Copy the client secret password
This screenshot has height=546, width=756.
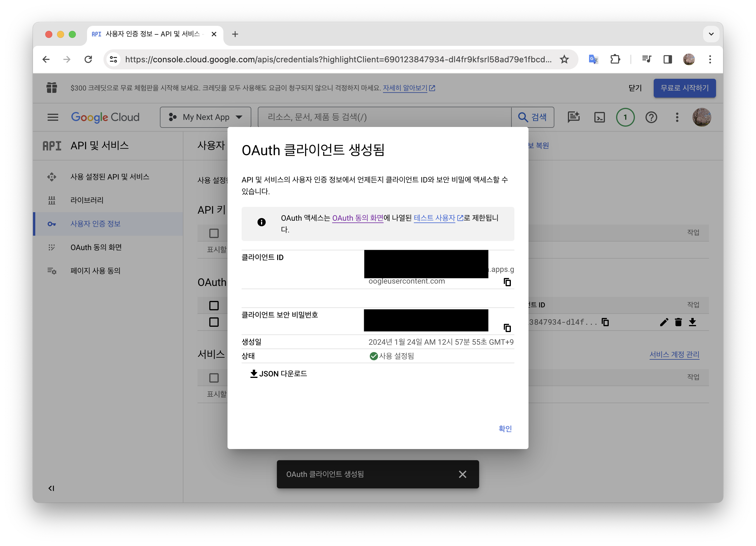[507, 328]
